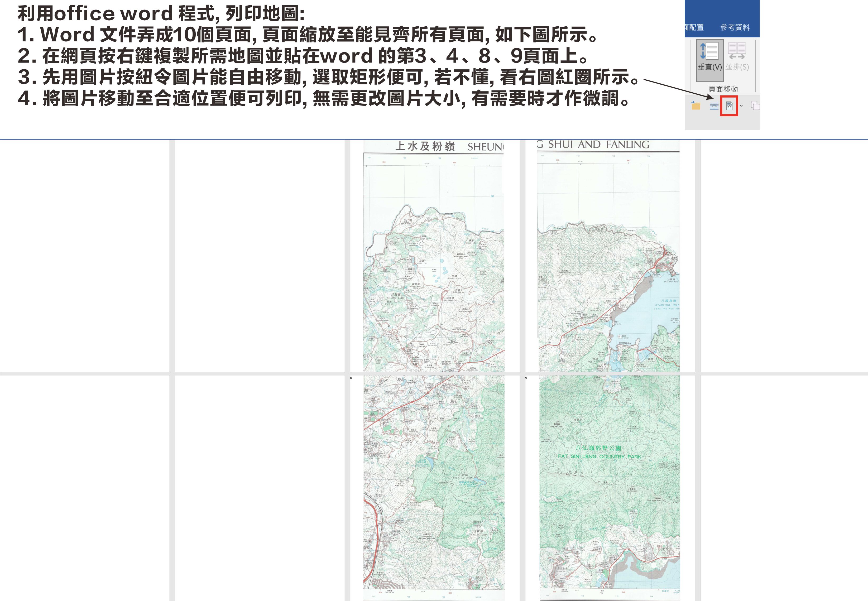
Task: Click the 頁面移動 group label
Action: point(723,89)
